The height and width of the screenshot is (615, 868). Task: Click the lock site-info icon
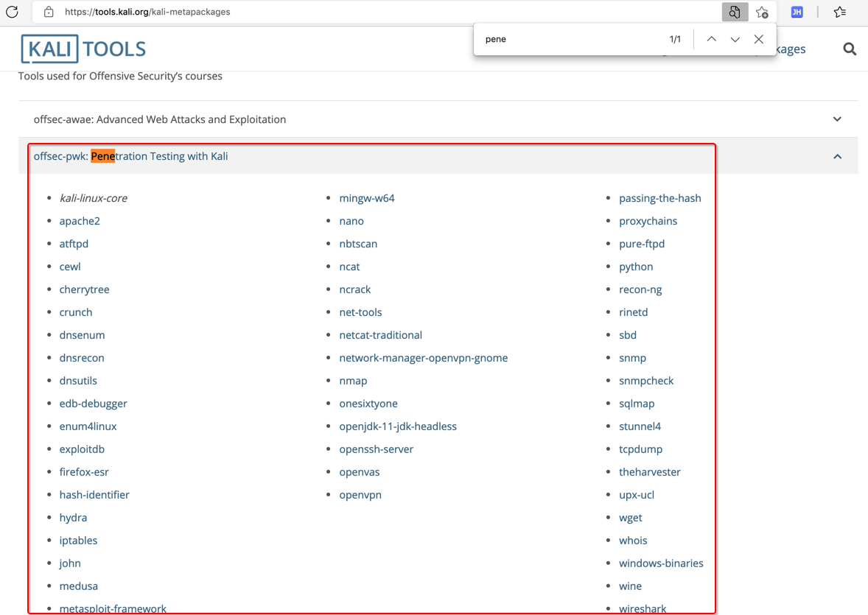(49, 12)
